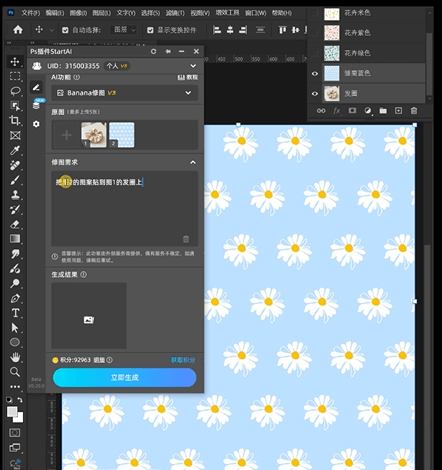Toggle Quick Mask mode
Image resolution: width=442 pixels, height=470 pixels.
(15, 433)
